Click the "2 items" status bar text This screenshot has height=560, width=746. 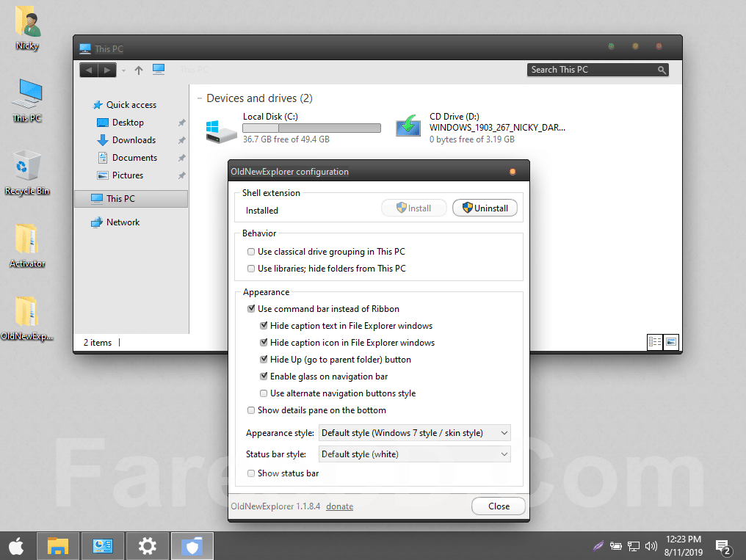(98, 343)
